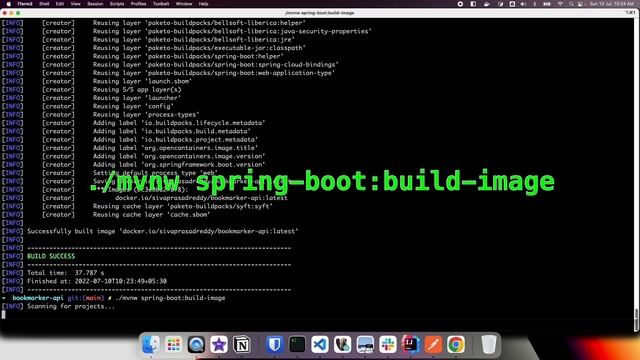This screenshot has height=360, width=640.
Task: Click the screen recording status icon in menu bar
Action: click(460, 4)
